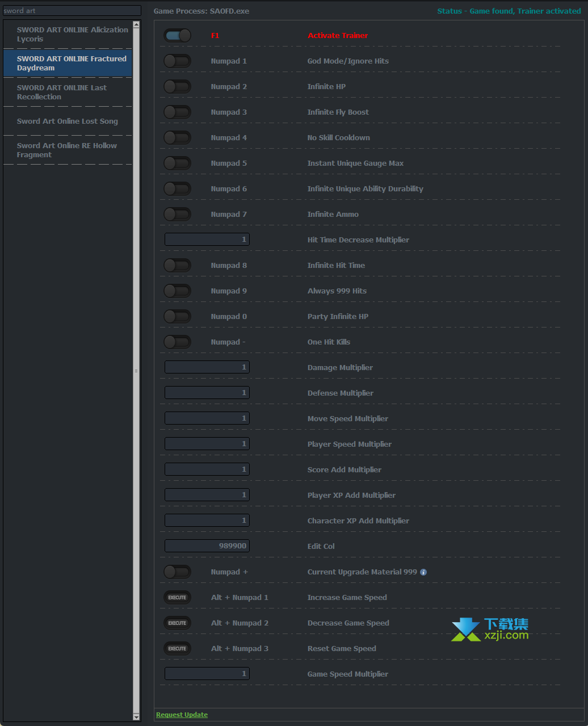Viewport: 588px width, 726px height.
Task: Click the Game Process: SAOFD.exe label
Action: (201, 11)
